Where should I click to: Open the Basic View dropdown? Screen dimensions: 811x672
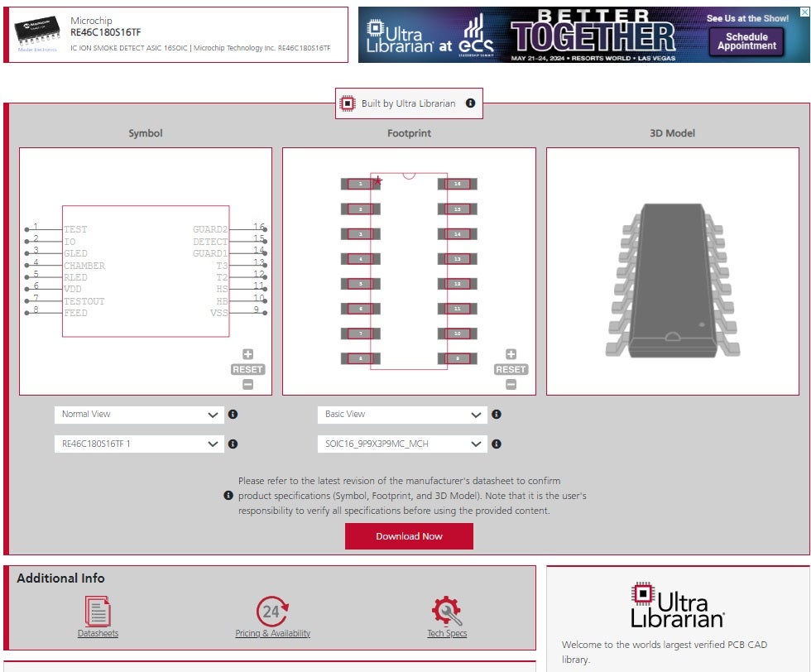click(402, 415)
